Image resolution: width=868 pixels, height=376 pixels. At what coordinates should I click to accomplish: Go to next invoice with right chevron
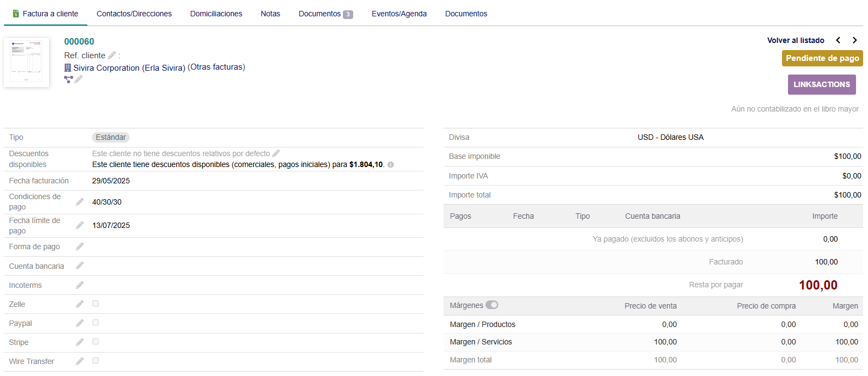pyautogui.click(x=854, y=40)
